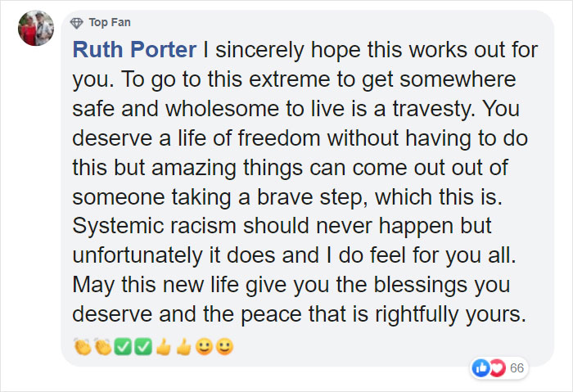
Task: Select the second green check mark emoji
Action: pos(143,347)
